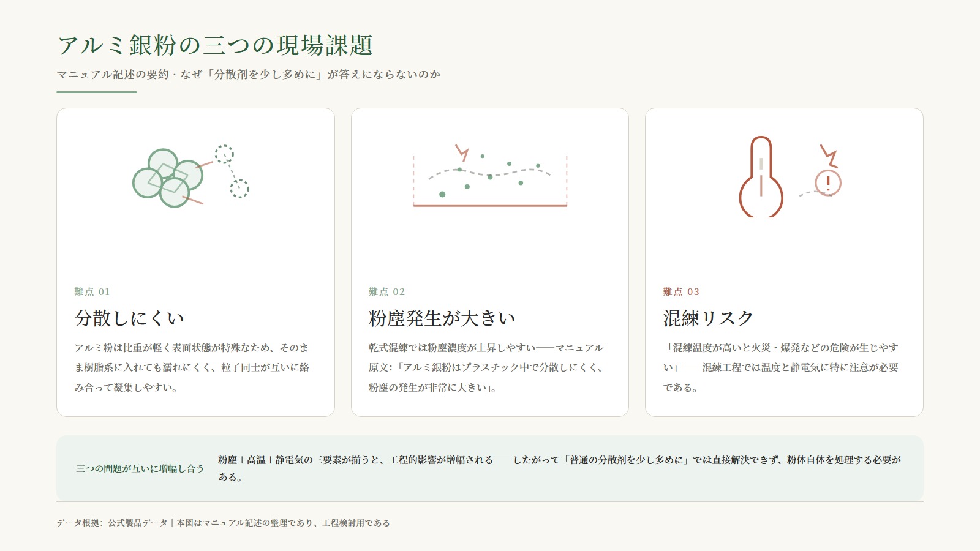Click the red label 難点 03

coord(681,292)
